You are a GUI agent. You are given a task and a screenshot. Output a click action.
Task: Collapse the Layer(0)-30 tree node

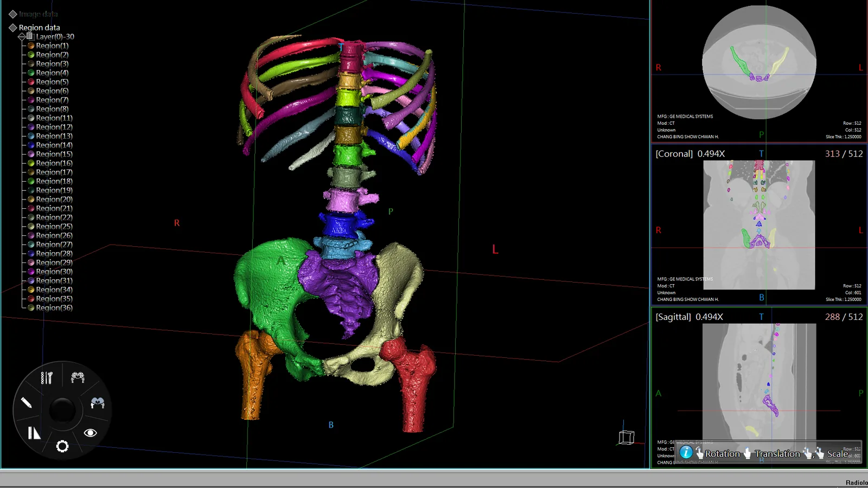[21, 37]
